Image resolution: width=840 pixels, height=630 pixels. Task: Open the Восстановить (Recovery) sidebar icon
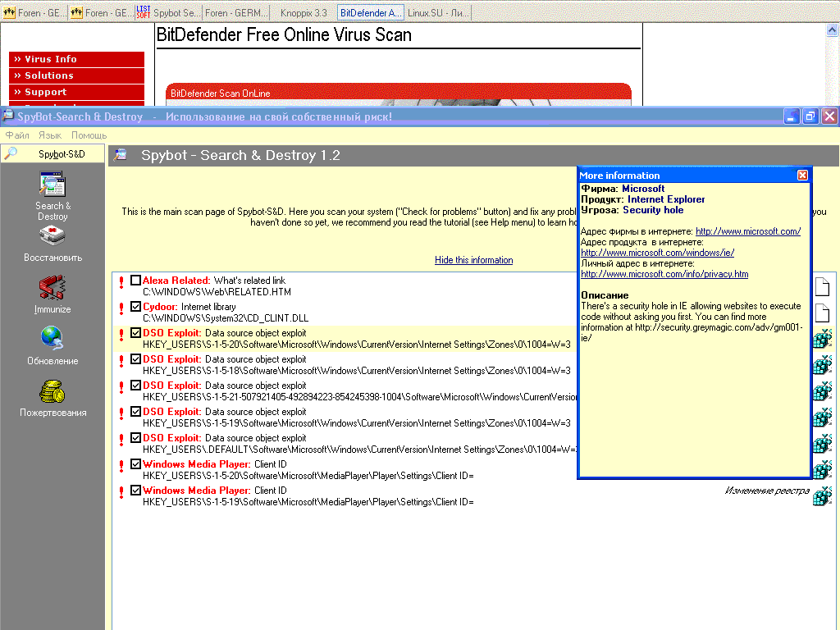(x=52, y=236)
